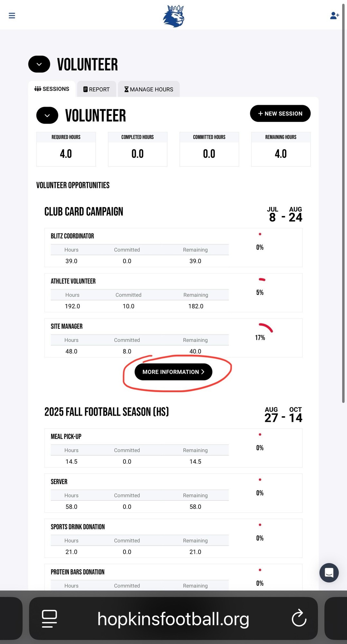Select the Sessions tab
The width and height of the screenshot is (347, 644).
pyautogui.click(x=52, y=89)
